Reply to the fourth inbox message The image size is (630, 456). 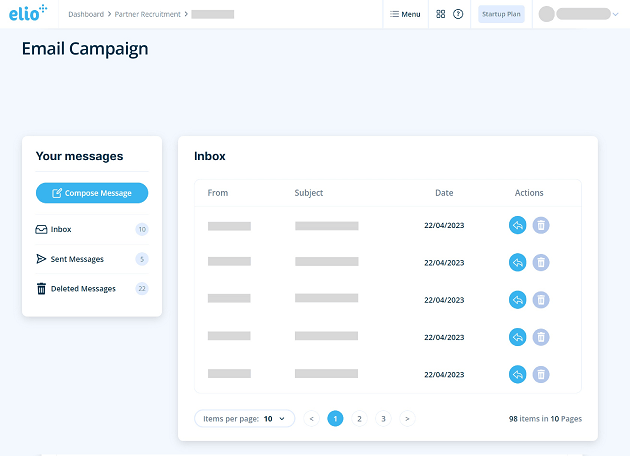click(517, 337)
